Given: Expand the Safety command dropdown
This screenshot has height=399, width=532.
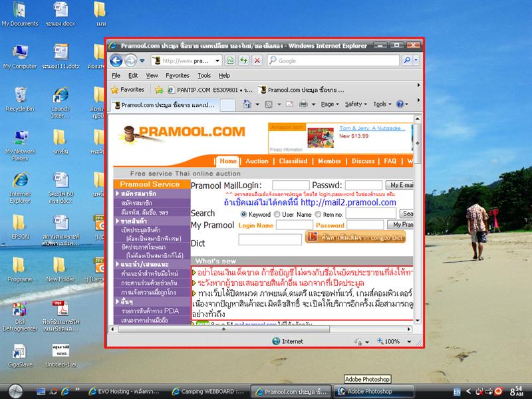Looking at the screenshot, I should [x=356, y=104].
